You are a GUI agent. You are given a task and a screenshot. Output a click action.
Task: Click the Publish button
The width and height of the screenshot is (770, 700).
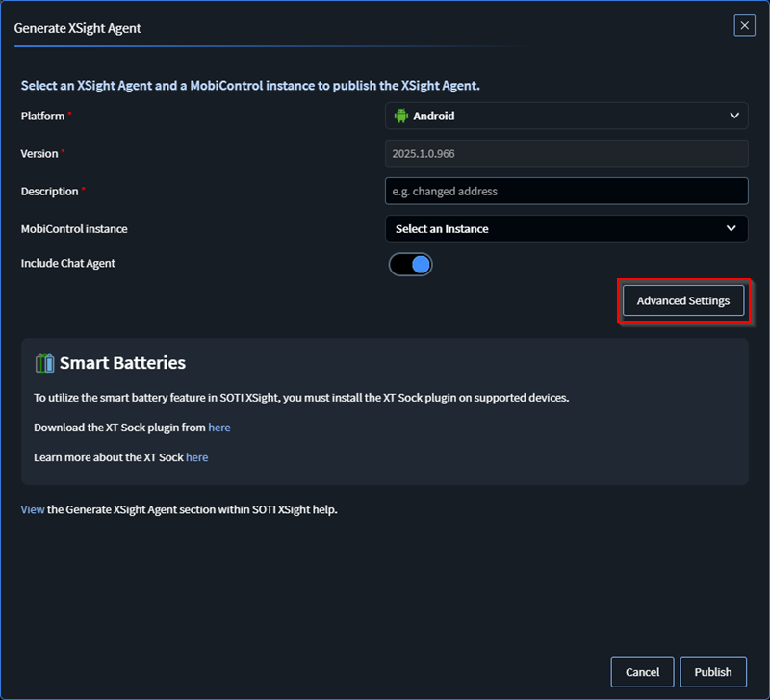(713, 671)
